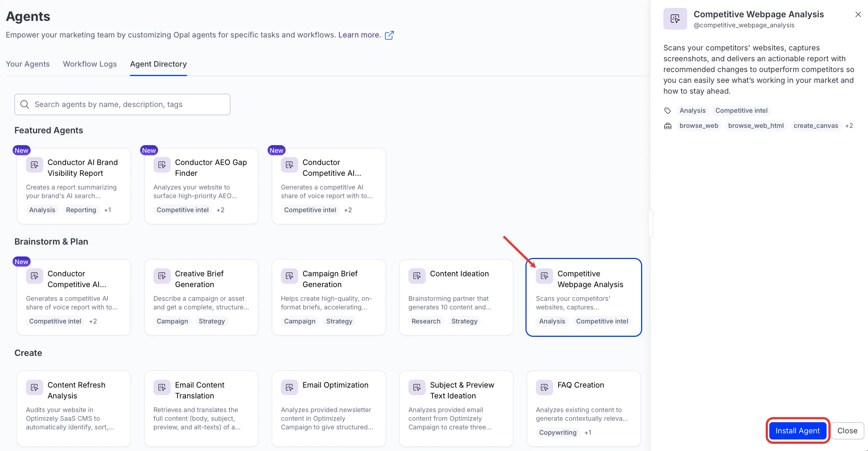
Task: Click Competitive intel tag on AEO Gap Finder
Action: (183, 210)
